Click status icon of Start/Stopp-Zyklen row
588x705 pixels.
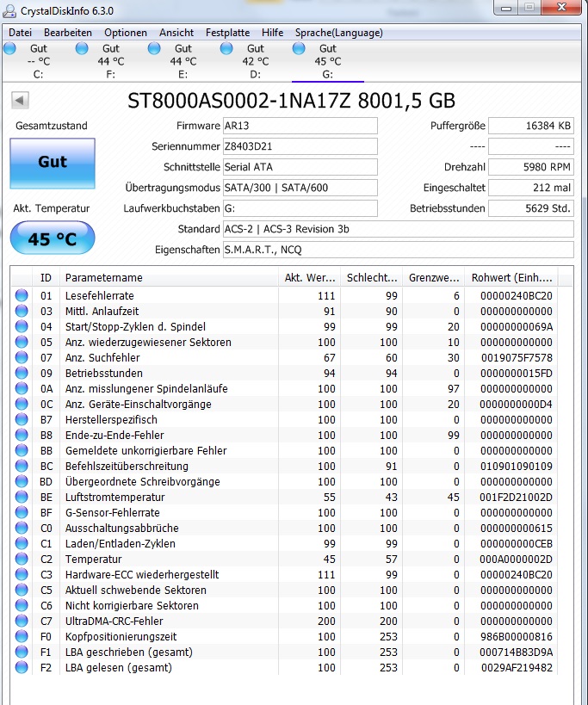pos(22,326)
